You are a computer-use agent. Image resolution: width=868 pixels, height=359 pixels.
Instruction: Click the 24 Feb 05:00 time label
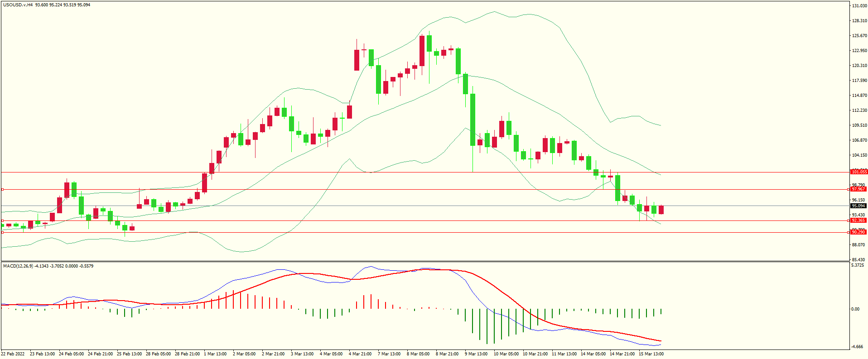pos(71,354)
